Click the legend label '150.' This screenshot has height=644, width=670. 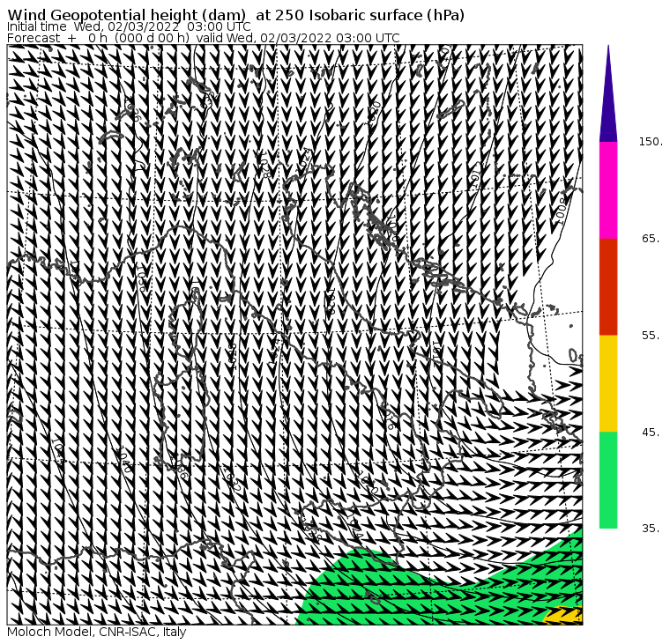click(651, 141)
